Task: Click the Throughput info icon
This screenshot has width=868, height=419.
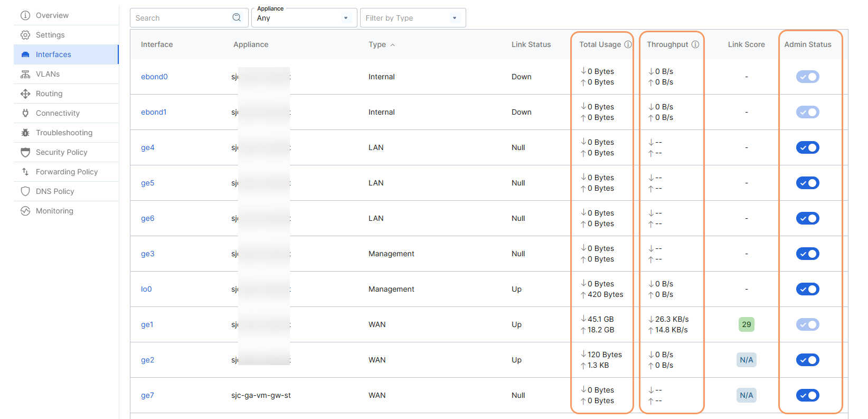Action: [x=695, y=44]
